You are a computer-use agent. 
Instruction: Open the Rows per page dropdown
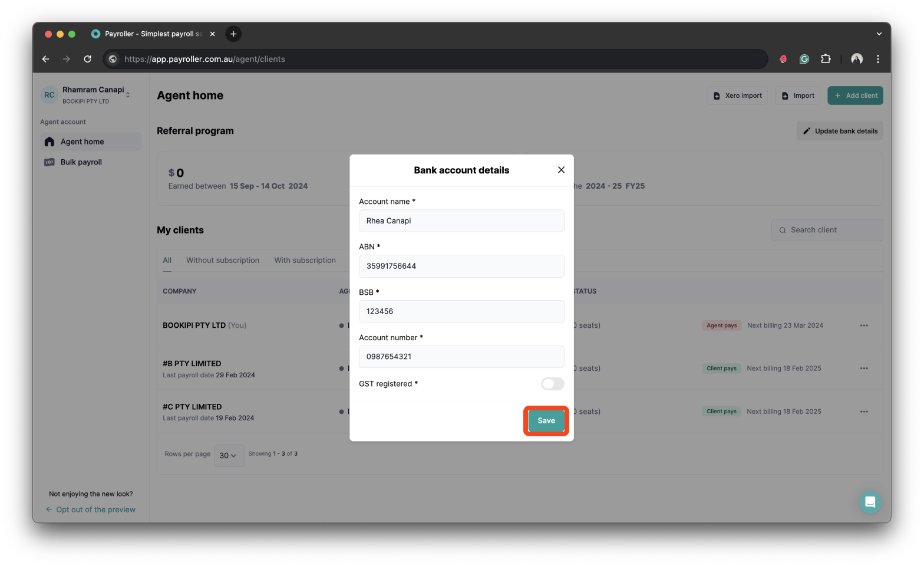pyautogui.click(x=229, y=456)
